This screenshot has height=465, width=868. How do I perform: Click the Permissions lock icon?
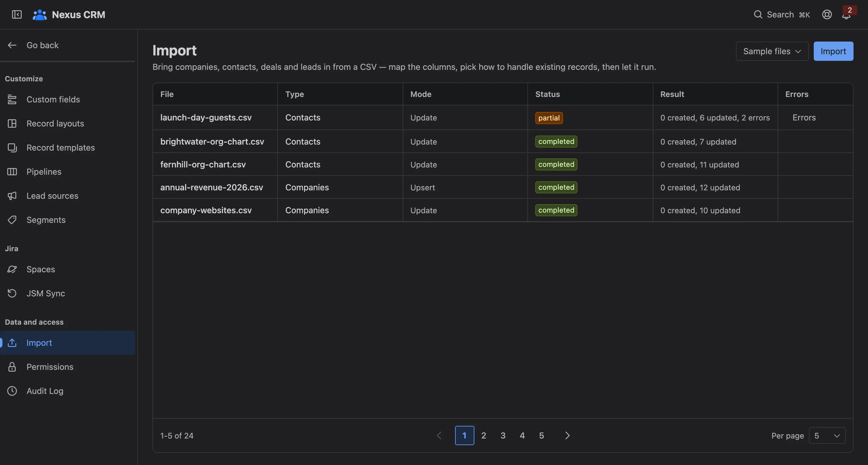[12, 367]
